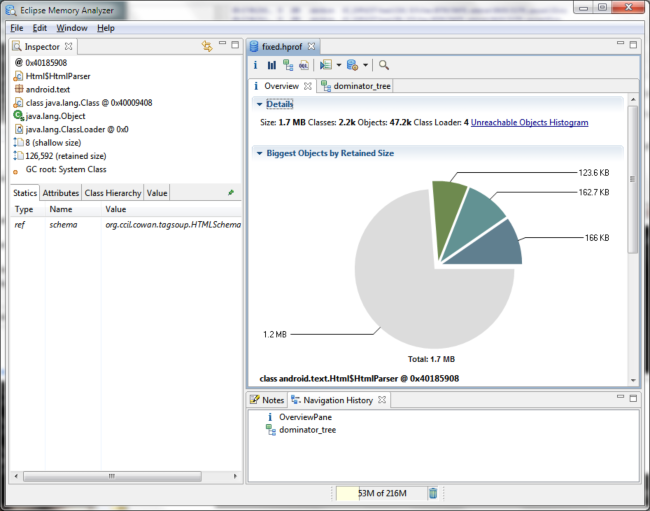Close the Navigation History tab

coord(382,400)
